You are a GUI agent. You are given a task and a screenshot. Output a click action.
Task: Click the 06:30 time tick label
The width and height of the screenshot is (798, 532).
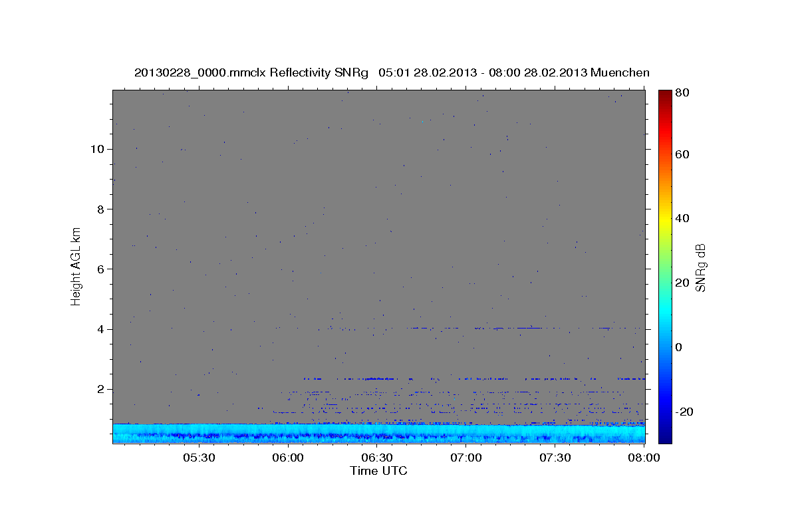(x=377, y=458)
